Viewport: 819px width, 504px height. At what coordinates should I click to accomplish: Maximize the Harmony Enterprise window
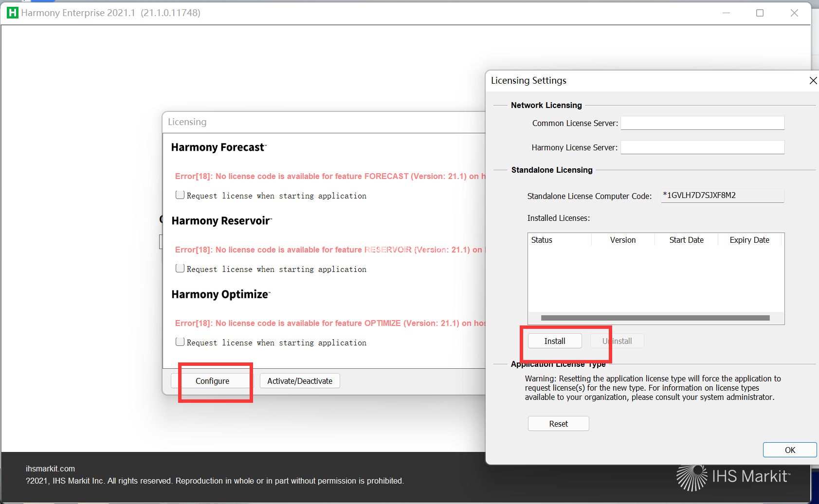tap(760, 13)
